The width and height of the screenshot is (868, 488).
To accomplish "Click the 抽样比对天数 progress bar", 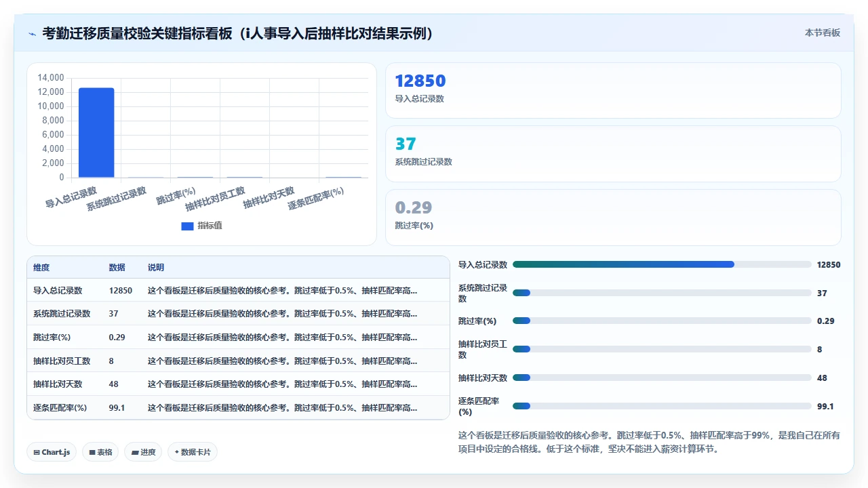I will pyautogui.click(x=662, y=378).
